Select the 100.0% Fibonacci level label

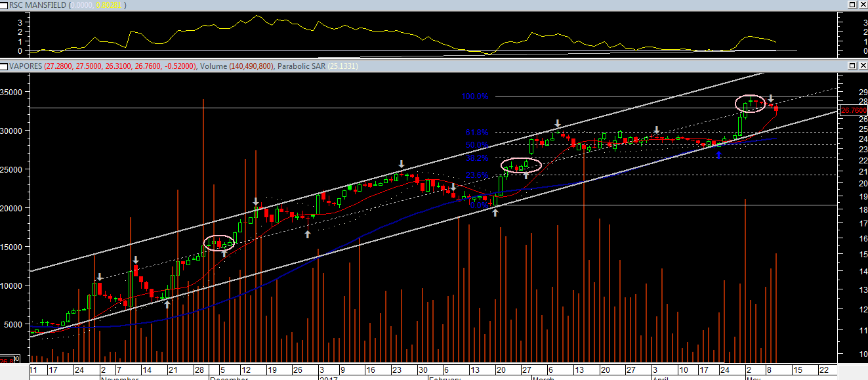pyautogui.click(x=474, y=96)
